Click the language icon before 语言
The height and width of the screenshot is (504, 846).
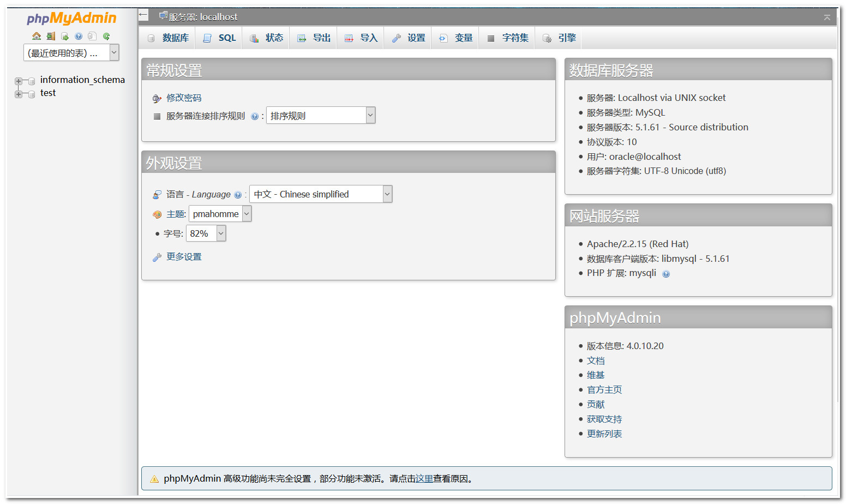(x=157, y=195)
